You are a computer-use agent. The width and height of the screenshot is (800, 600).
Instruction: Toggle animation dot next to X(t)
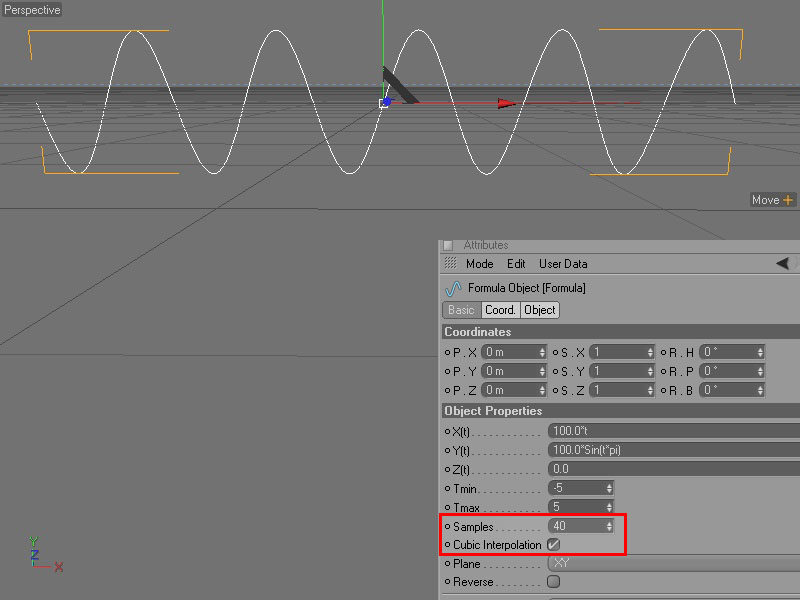point(447,432)
